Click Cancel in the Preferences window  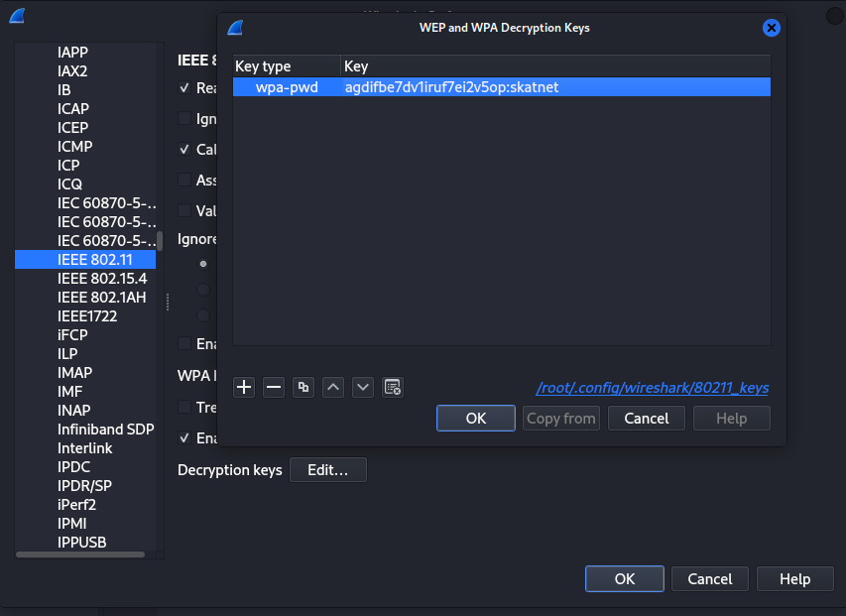(710, 578)
